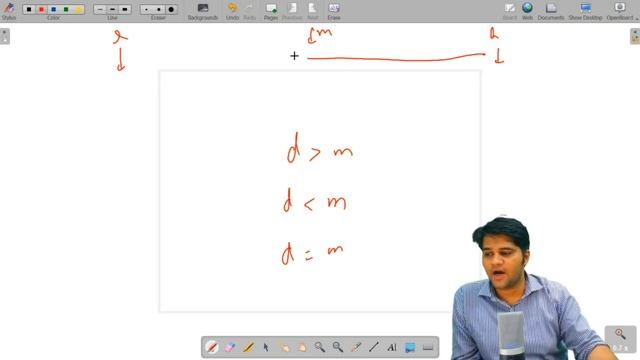The height and width of the screenshot is (360, 640).
Task: Switch to Board mode
Action: (x=509, y=11)
